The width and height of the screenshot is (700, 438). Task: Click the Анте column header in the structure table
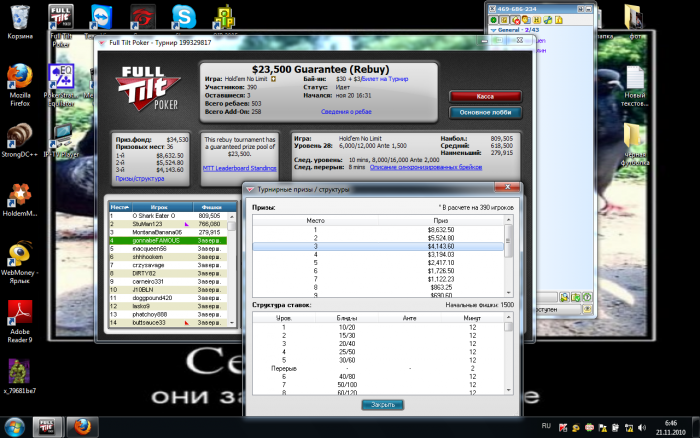click(409, 318)
